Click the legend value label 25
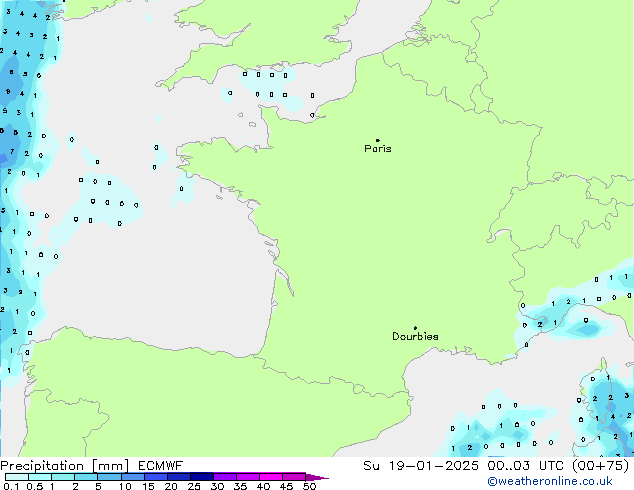 (193, 486)
